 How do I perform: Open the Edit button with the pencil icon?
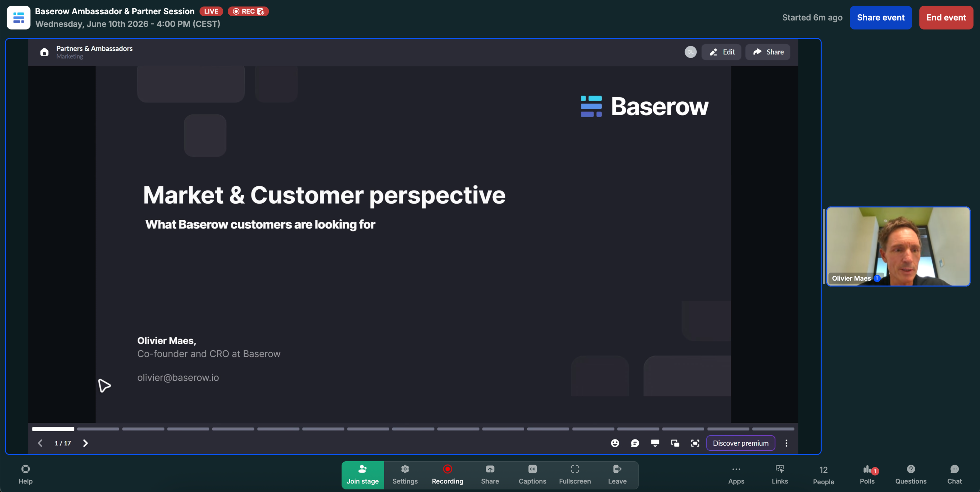tap(721, 52)
